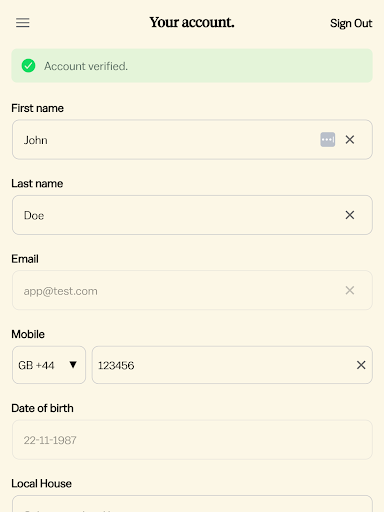This screenshot has width=384, height=512.
Task: Click the Local House field
Action: tap(192, 504)
